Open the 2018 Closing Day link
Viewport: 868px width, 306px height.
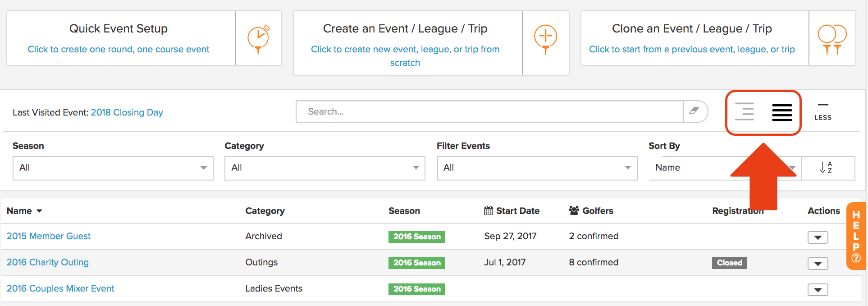[x=127, y=112]
